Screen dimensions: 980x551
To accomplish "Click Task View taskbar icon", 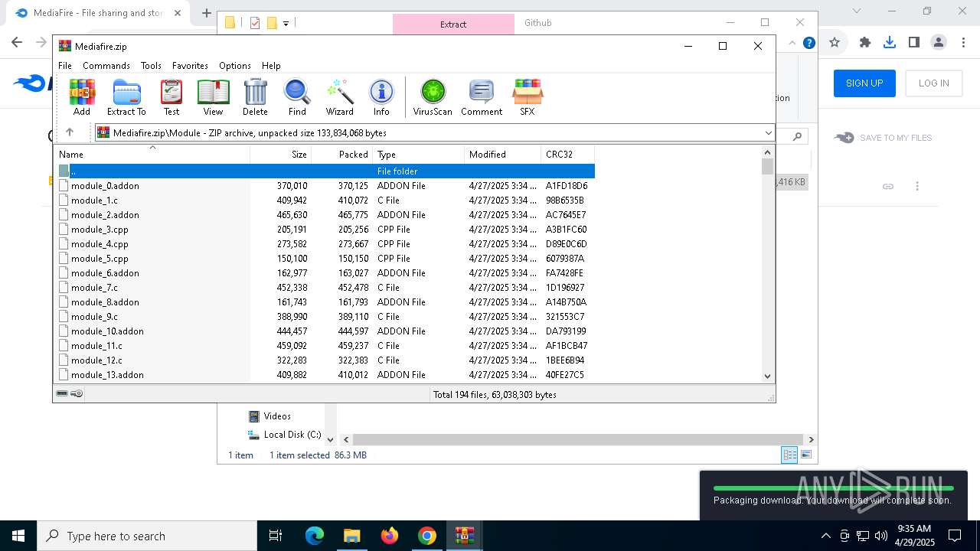I will (x=276, y=536).
